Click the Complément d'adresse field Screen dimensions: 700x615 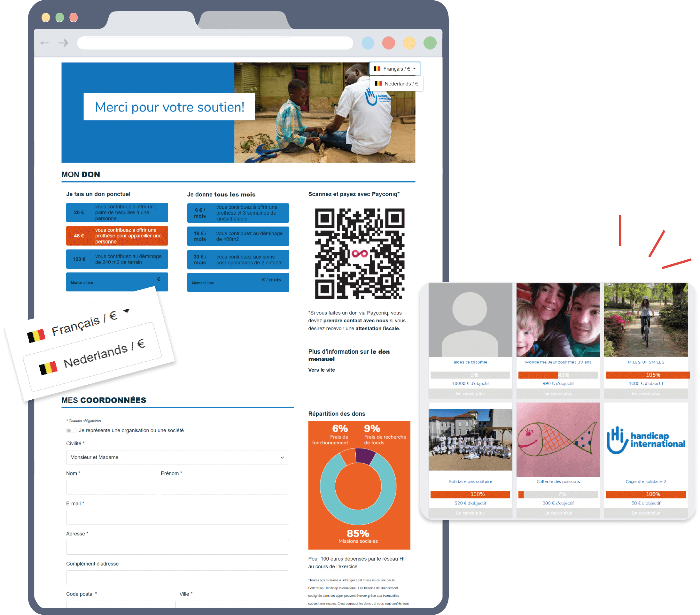tap(177, 577)
